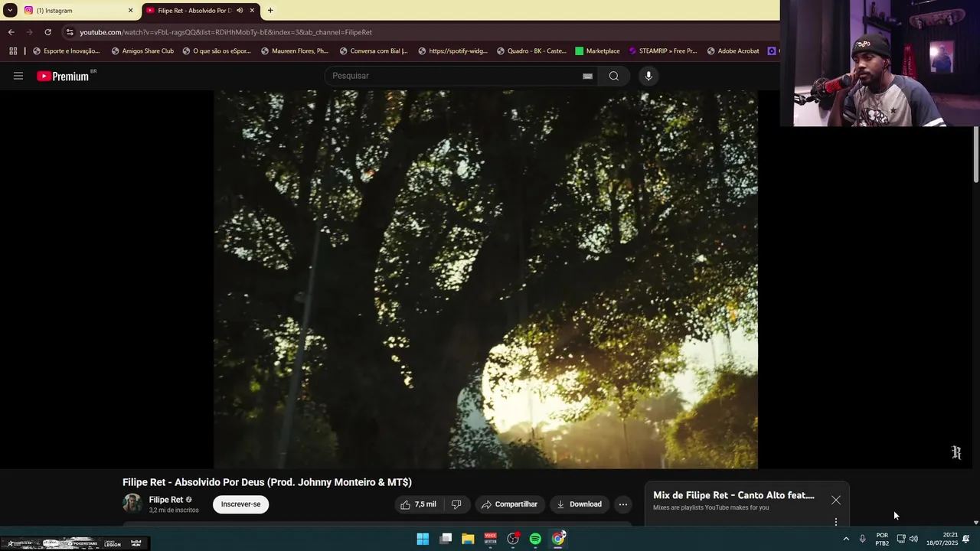Go back with browser back arrow
Screen dimensions: 980x551
tap(11, 32)
